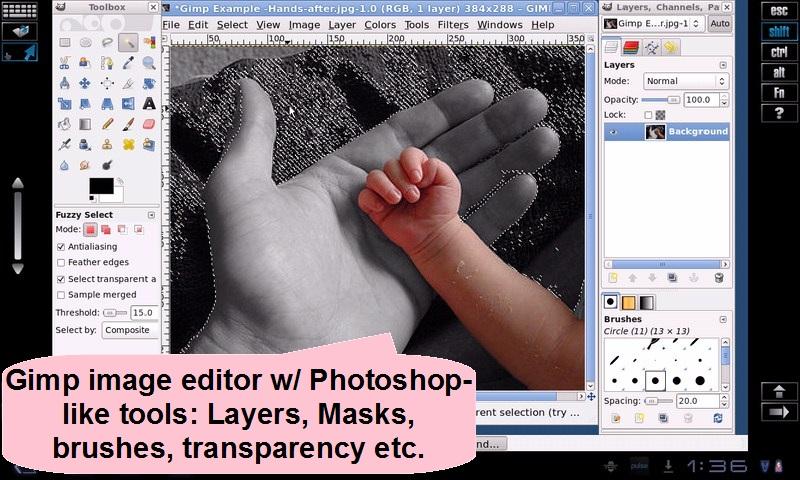Select the Text tool
The image size is (800, 480).
point(149,104)
